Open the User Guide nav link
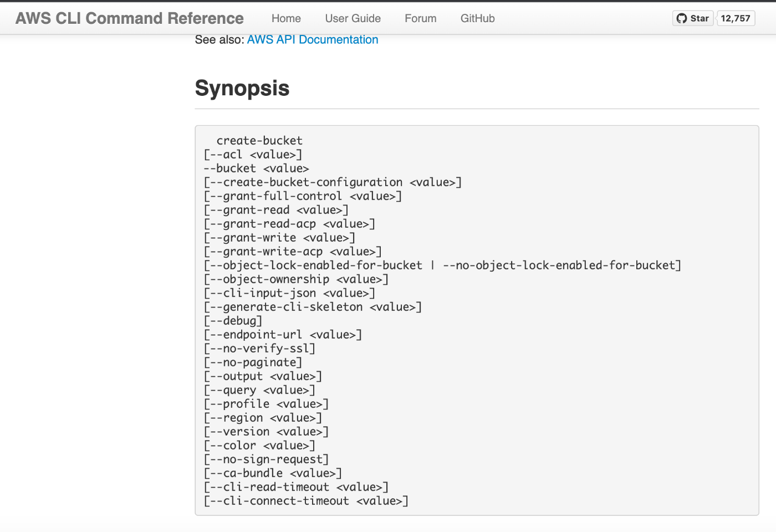 pos(353,18)
